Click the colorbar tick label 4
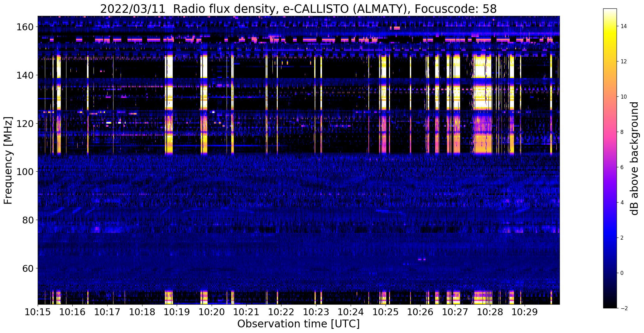 (622, 203)
